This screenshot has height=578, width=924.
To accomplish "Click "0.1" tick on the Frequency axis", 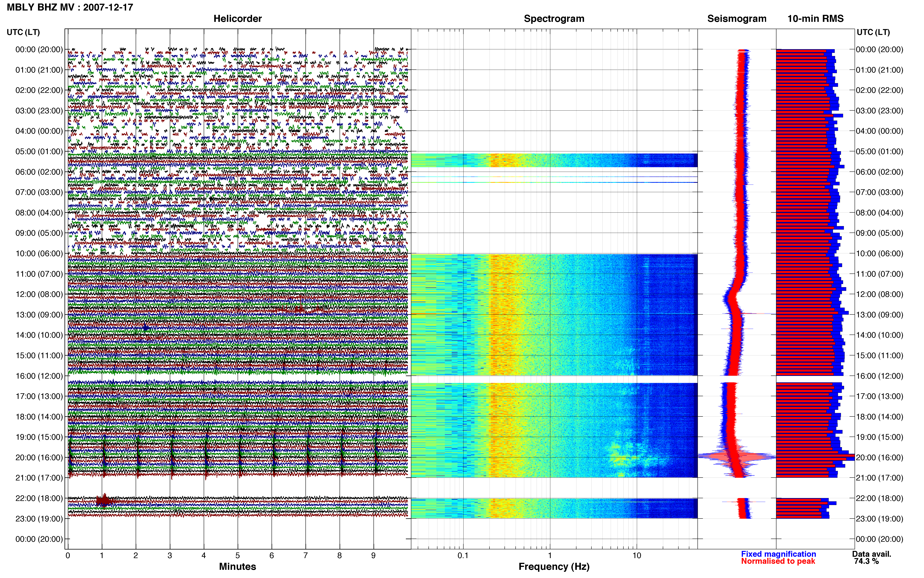I will click(x=463, y=555).
